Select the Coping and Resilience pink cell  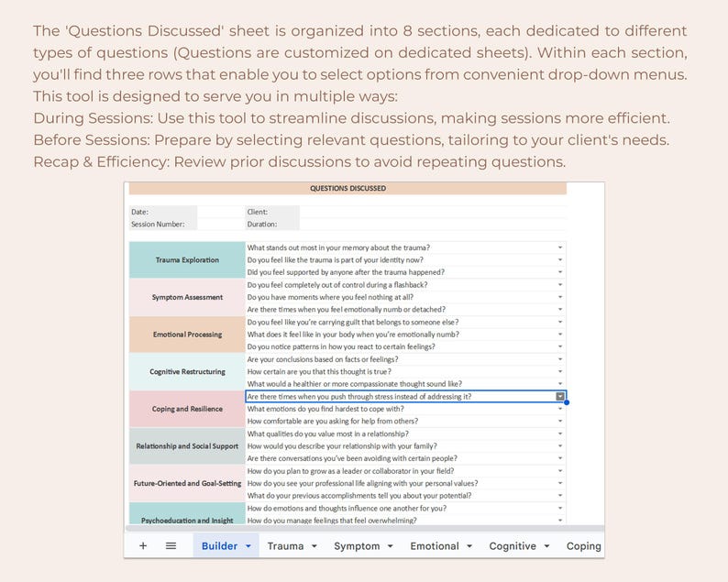click(187, 409)
